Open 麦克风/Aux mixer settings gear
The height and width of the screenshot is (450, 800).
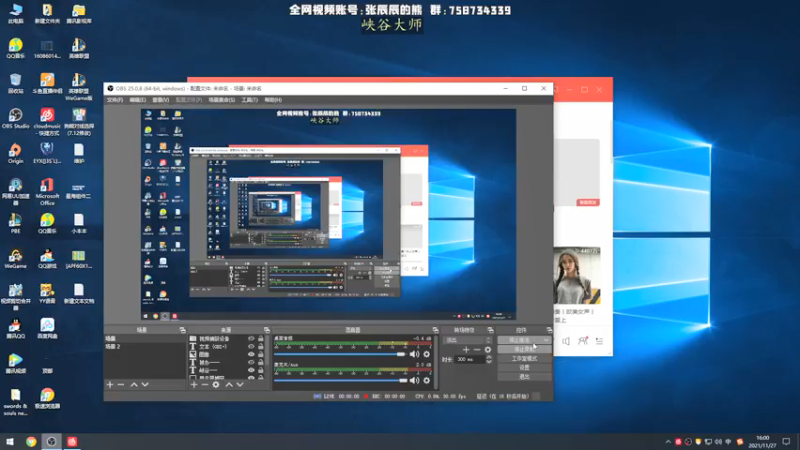point(427,380)
